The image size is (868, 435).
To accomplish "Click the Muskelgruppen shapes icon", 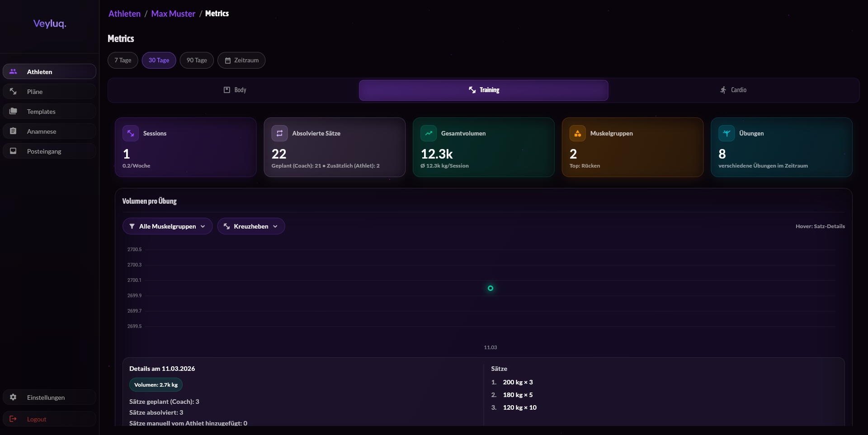I will 577,133.
